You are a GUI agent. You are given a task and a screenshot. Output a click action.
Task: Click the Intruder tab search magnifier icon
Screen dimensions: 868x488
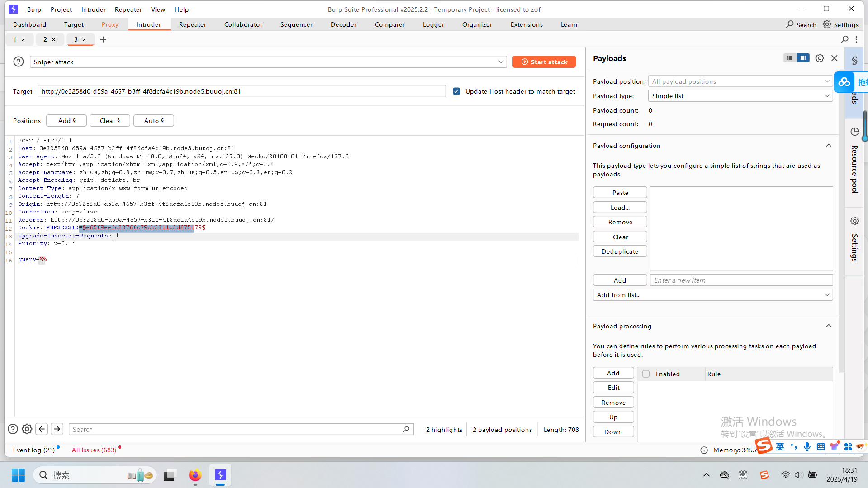844,39
